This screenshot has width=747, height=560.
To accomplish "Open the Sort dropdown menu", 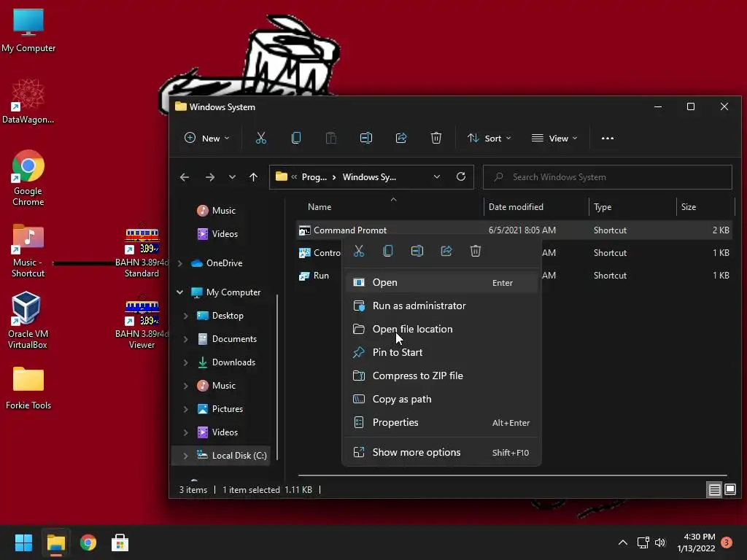I will coord(489,138).
